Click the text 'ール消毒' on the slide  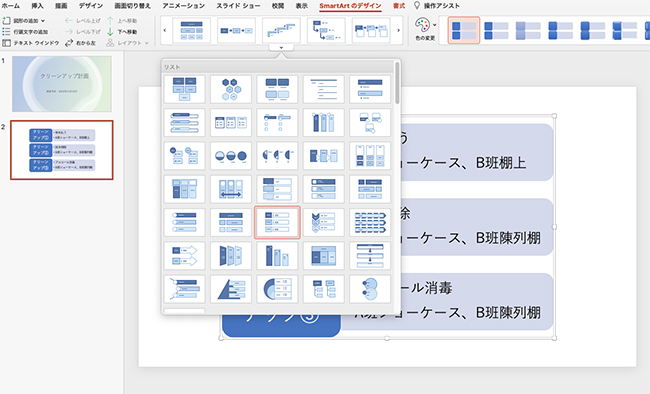[x=426, y=287]
